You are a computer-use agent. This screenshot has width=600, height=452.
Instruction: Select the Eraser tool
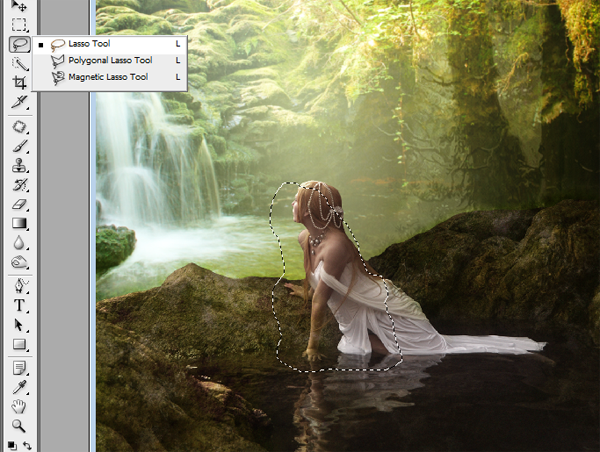pos(19,204)
